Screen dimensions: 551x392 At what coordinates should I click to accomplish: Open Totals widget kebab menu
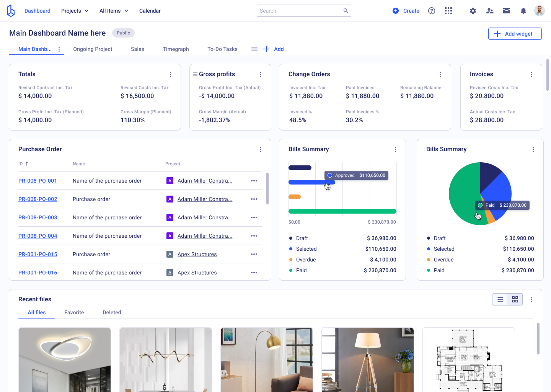click(x=170, y=74)
